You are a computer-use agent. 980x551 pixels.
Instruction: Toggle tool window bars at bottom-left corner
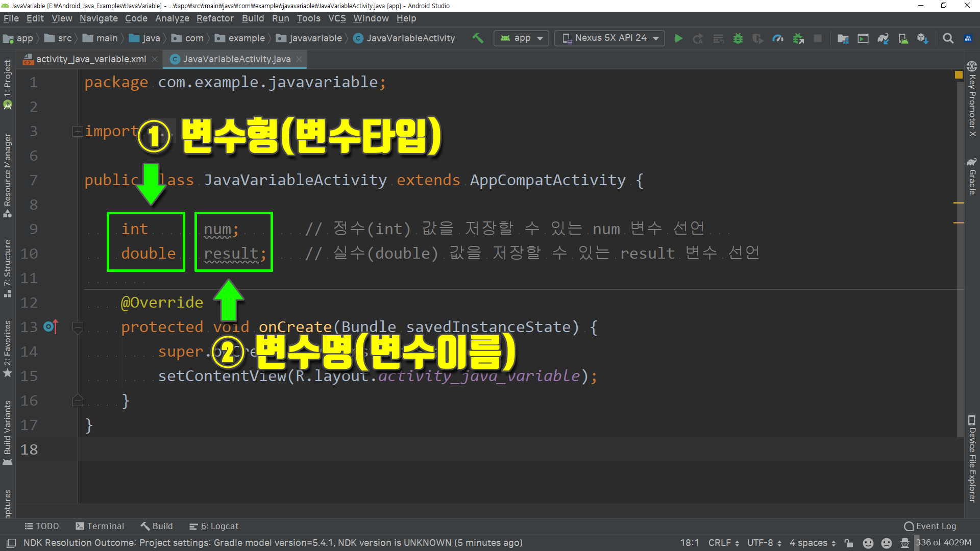click(x=11, y=543)
